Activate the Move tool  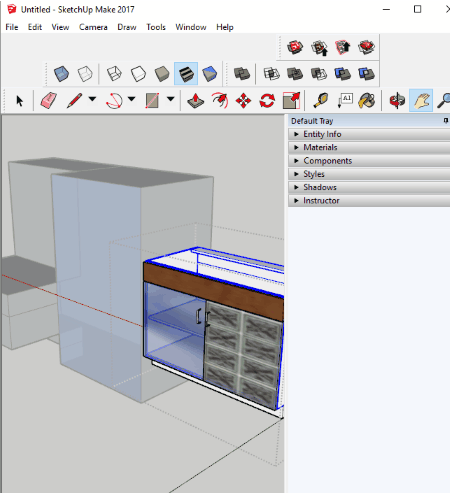(x=243, y=100)
